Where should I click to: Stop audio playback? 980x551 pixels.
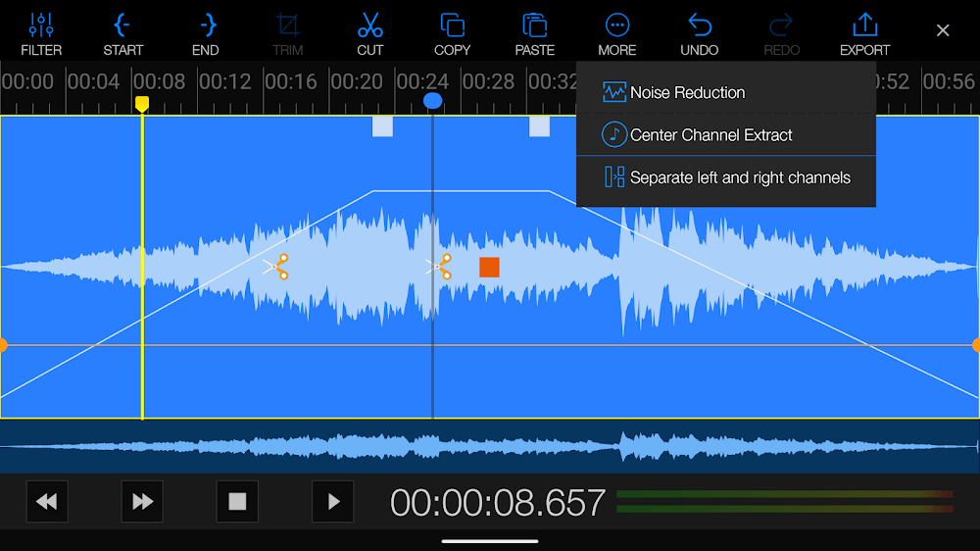click(x=237, y=502)
